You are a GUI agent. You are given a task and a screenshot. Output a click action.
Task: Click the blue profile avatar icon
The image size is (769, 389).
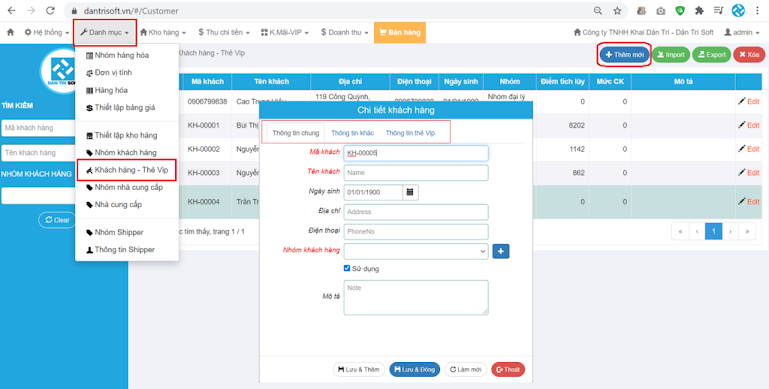[x=738, y=10]
